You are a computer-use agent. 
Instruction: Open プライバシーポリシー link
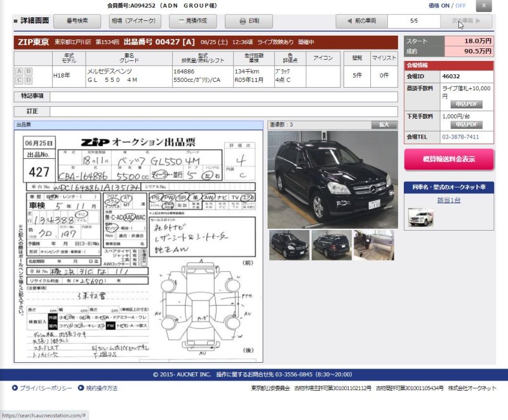[x=46, y=388]
